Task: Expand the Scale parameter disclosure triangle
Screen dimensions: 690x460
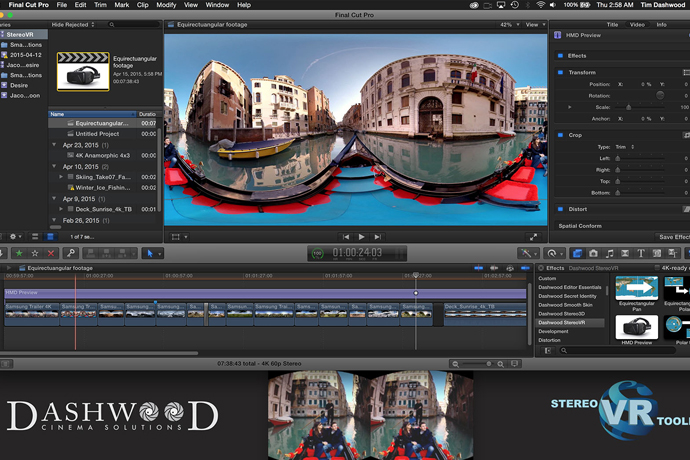Action: [569, 107]
